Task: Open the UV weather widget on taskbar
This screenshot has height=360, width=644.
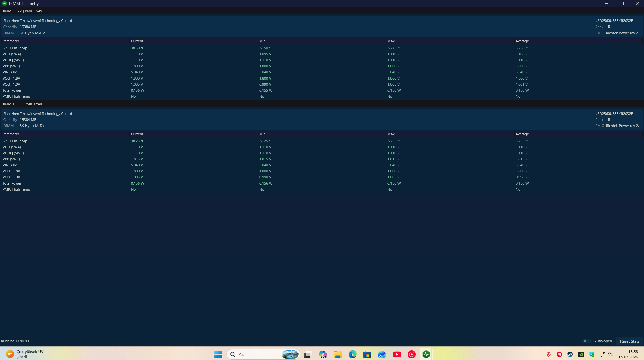Action: tap(25, 354)
